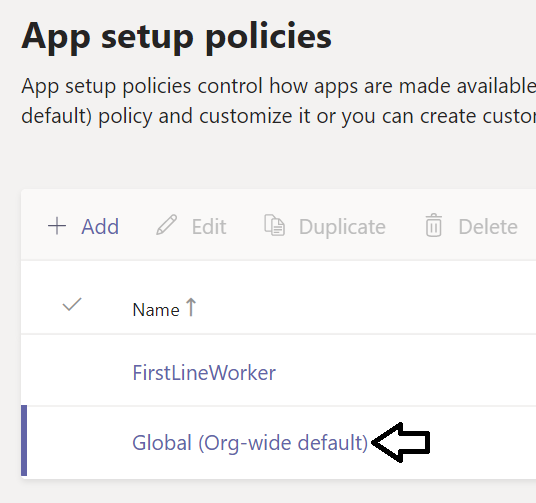536x503 pixels.
Task: Click the pencil icon for Edit
Action: (166, 225)
